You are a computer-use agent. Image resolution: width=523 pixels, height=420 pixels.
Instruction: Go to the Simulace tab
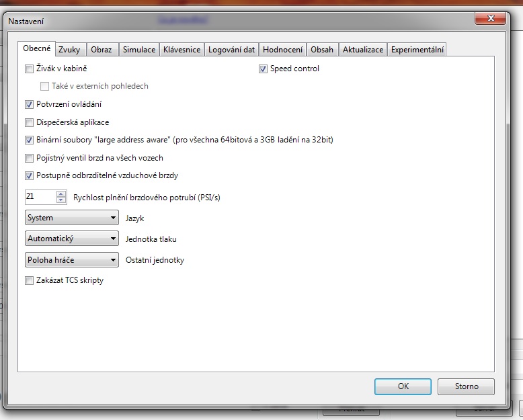(139, 50)
